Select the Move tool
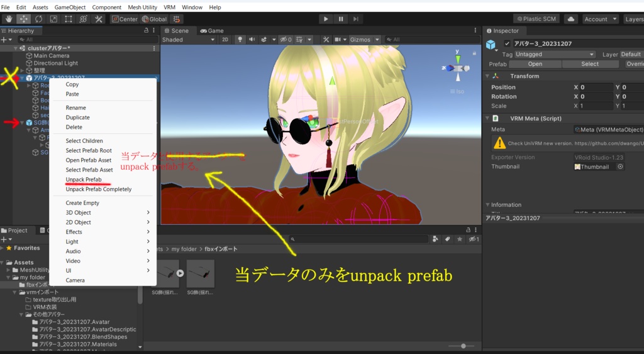 point(23,19)
